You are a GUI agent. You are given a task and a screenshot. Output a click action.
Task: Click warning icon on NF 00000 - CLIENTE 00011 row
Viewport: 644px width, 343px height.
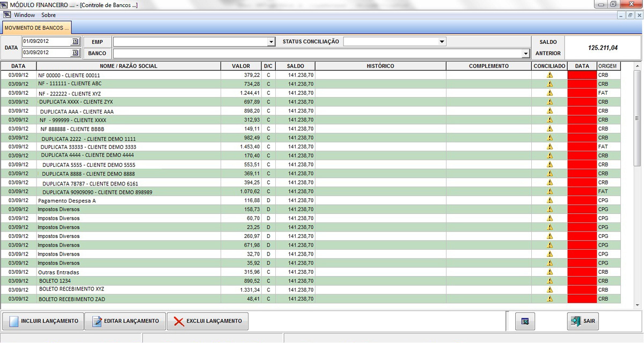point(550,75)
